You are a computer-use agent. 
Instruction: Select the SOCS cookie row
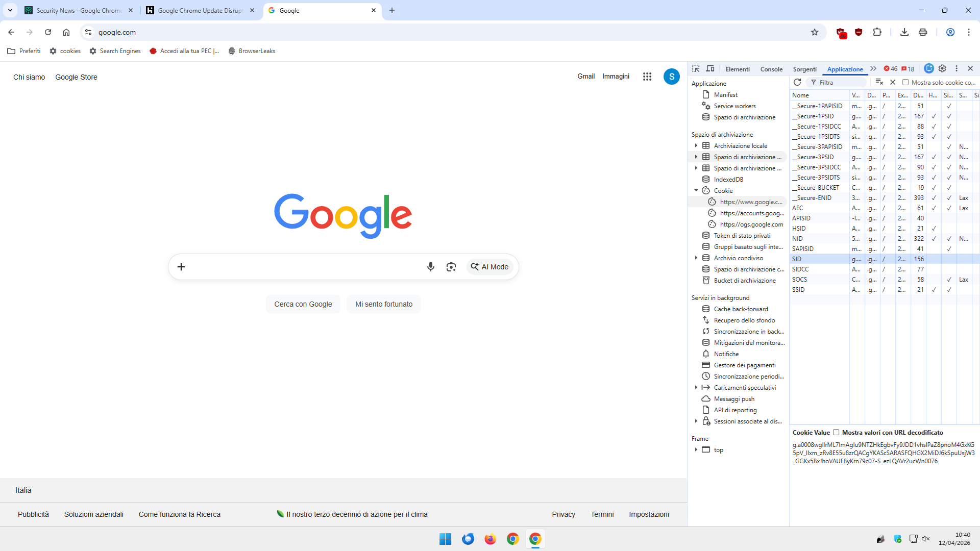[885, 280]
